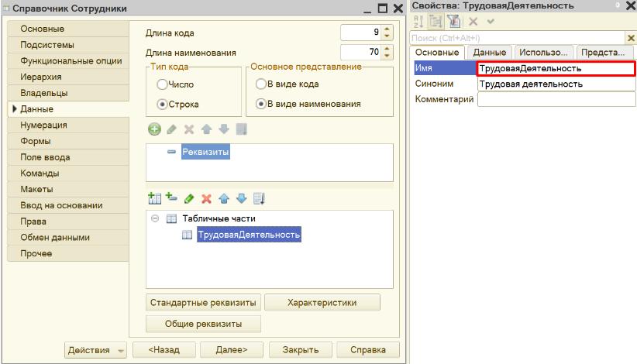Click Стандартные реквизиты button
Screen dimensions: 637x364
point(203,303)
